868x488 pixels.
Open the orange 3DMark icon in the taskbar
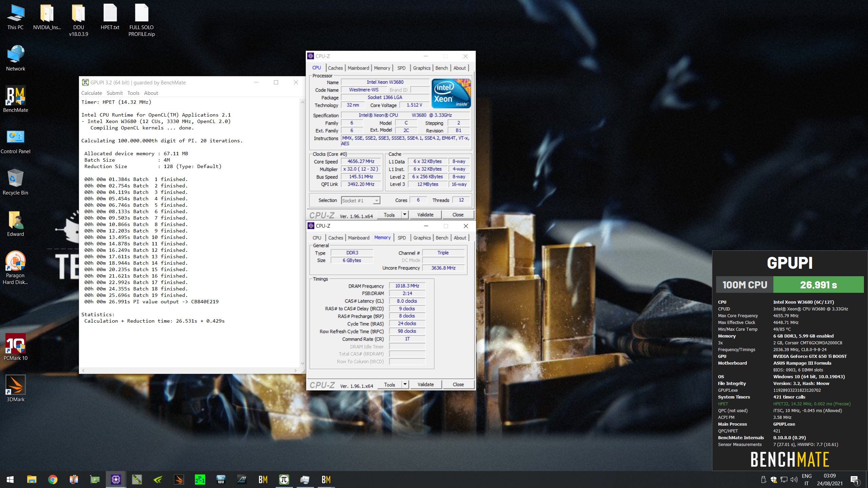pyautogui.click(x=179, y=479)
